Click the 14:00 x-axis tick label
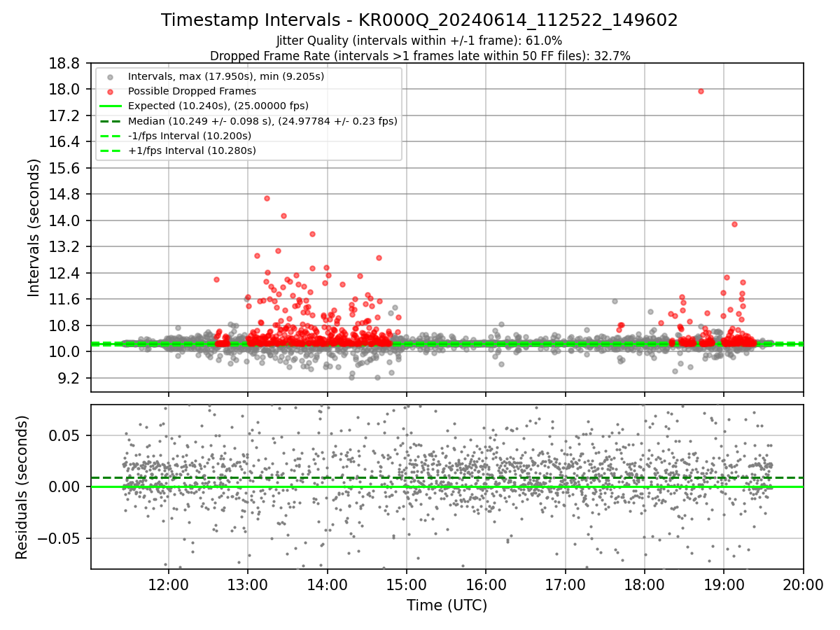Screen dimensions: 840x630 [x=327, y=584]
